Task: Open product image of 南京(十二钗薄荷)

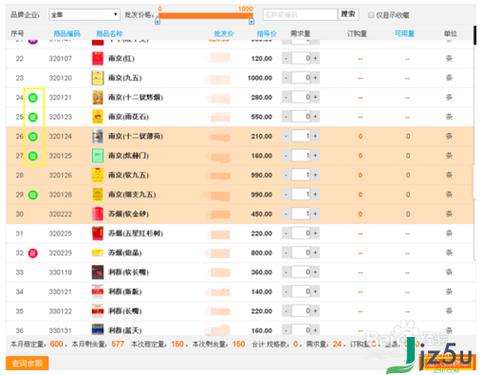Action: coord(98,136)
